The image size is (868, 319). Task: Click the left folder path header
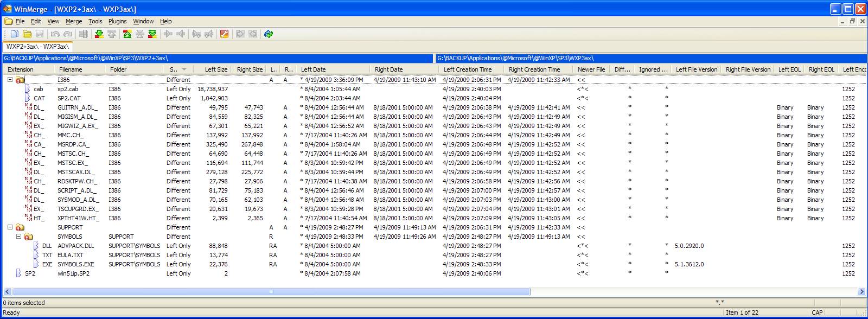tap(219, 58)
